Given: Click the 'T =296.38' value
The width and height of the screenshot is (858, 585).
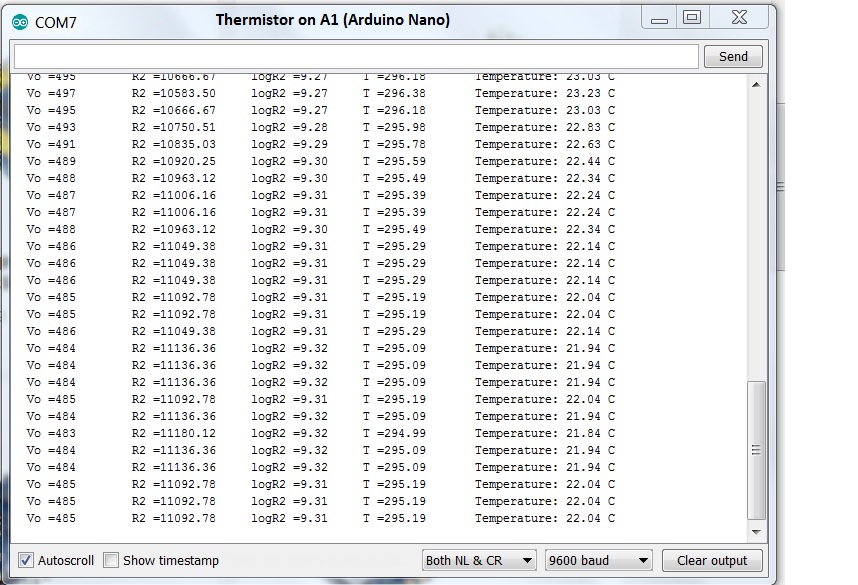Looking at the screenshot, I should (394, 94).
